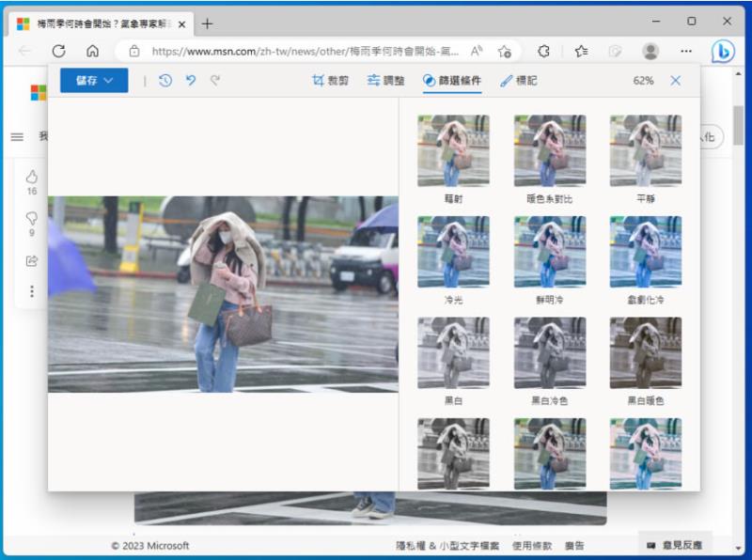
Task: Close the image editor panel
Action: [675, 81]
